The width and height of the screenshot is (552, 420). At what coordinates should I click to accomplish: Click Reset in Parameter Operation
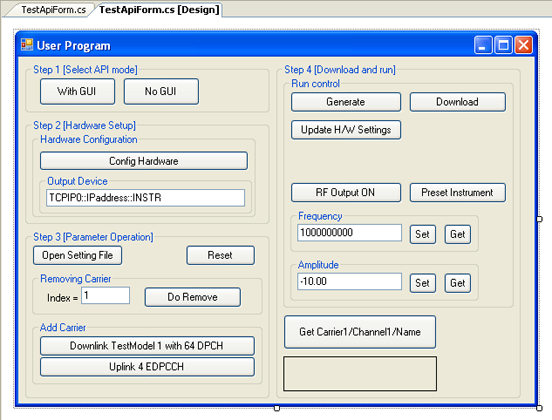[220, 255]
